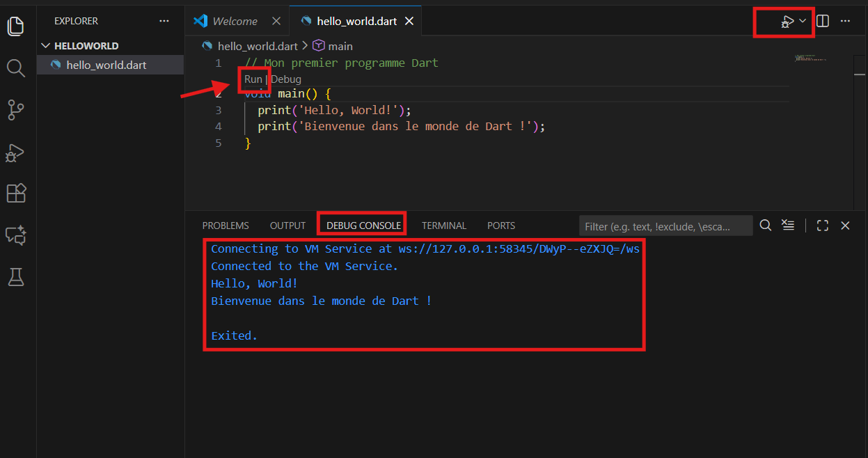Click the split editor right icon
868x458 pixels.
pyautogui.click(x=823, y=21)
